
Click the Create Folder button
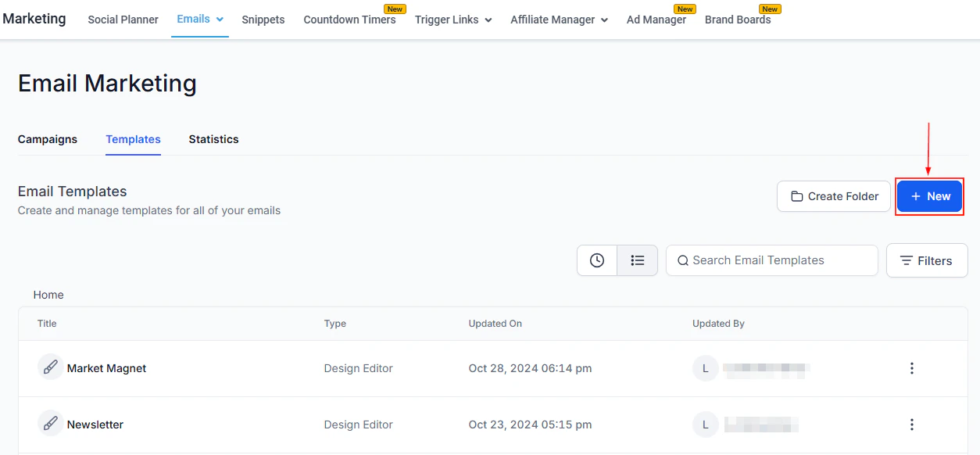(833, 196)
